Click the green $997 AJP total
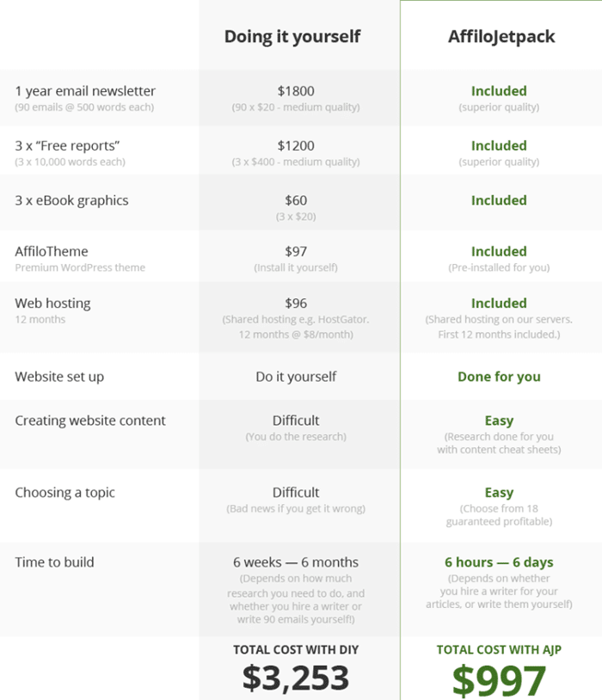Image resolution: width=602 pixels, height=700 pixels. click(499, 679)
